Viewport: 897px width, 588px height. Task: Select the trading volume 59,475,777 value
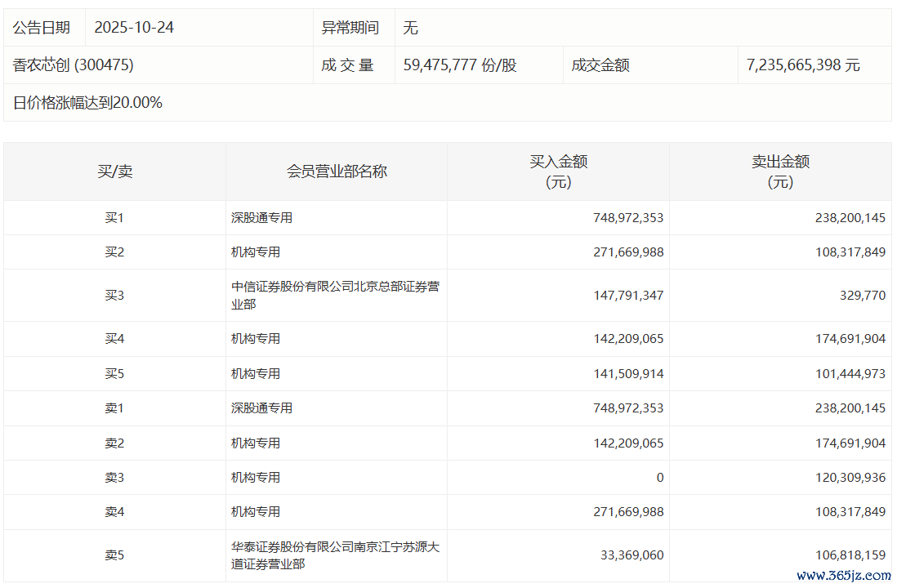(x=459, y=65)
